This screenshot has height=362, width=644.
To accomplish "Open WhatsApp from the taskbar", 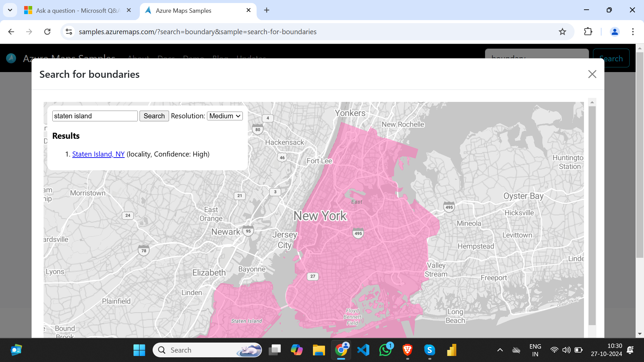I will coord(386,350).
